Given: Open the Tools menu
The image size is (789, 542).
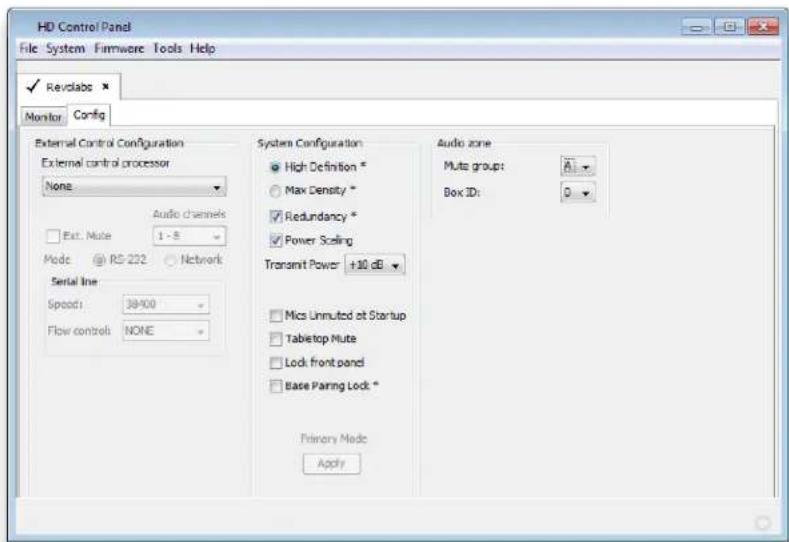Looking at the screenshot, I should pos(168,48).
